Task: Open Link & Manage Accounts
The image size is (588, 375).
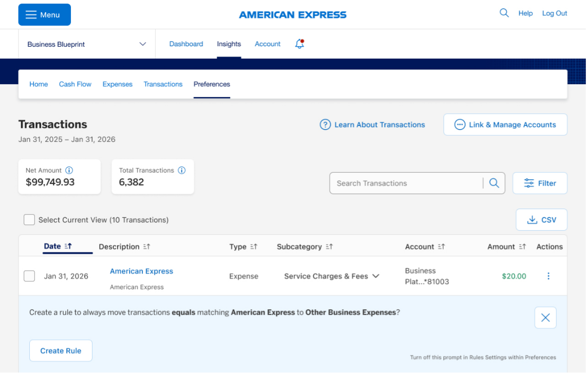Action: pyautogui.click(x=505, y=124)
